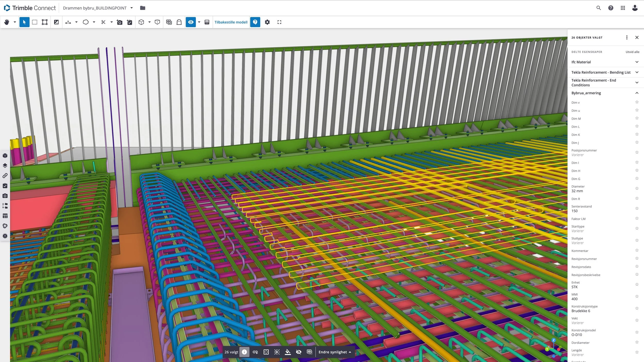Star the Diameter property as favorite

(x=637, y=188)
